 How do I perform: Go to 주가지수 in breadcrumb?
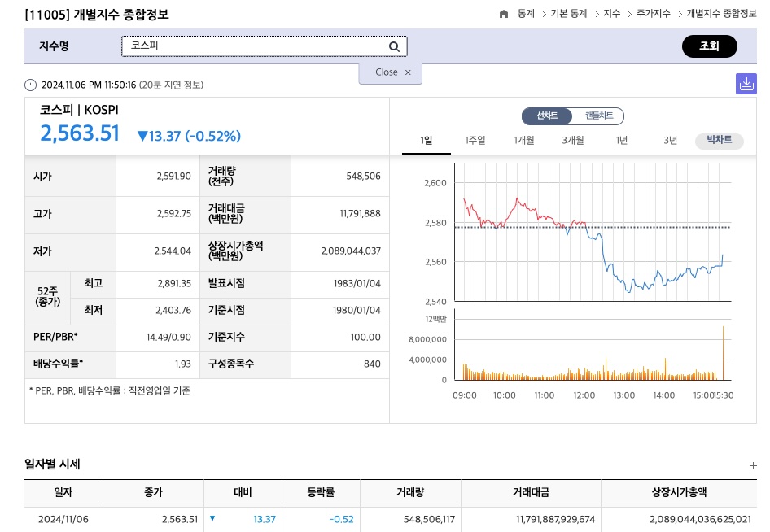point(654,14)
